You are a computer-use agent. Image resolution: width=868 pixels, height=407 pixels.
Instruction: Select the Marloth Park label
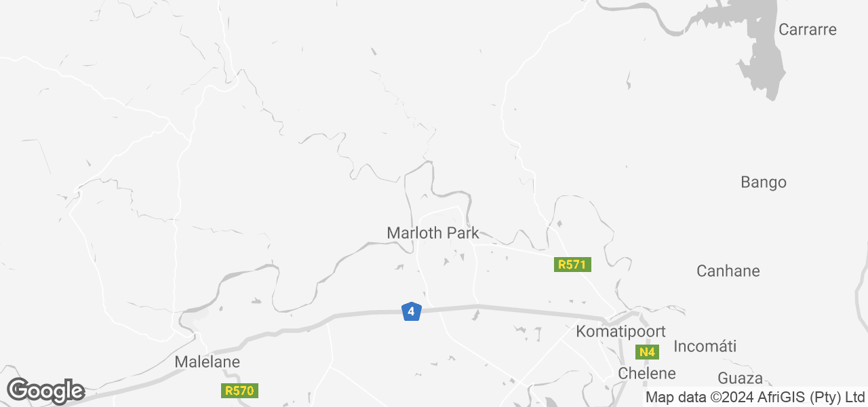point(433,233)
